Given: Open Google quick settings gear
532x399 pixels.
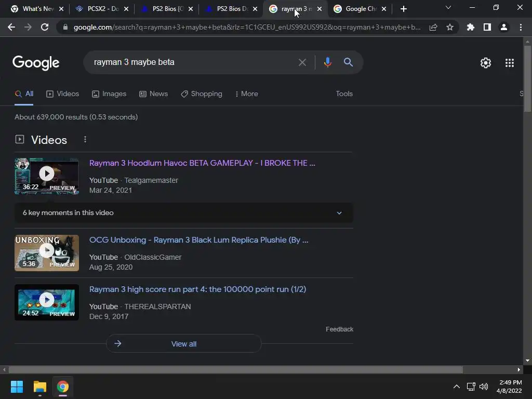Looking at the screenshot, I should click(x=486, y=63).
